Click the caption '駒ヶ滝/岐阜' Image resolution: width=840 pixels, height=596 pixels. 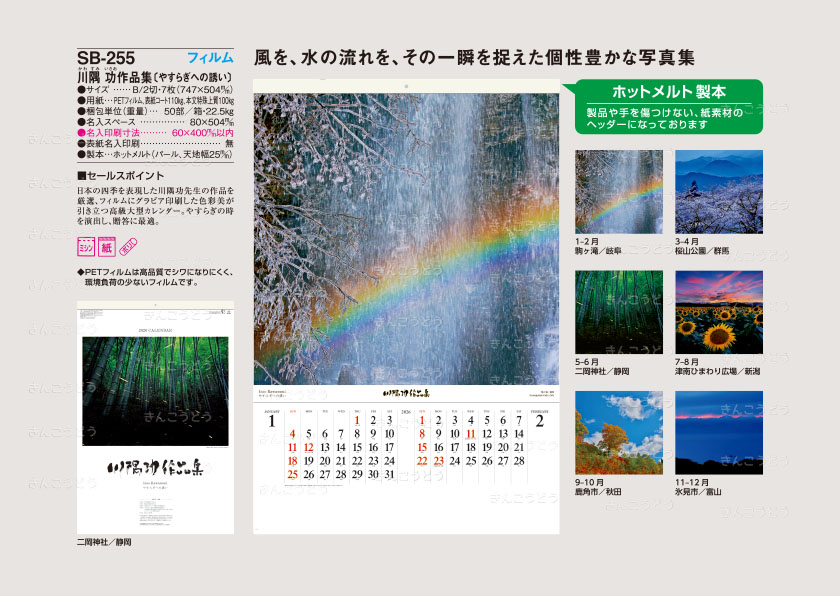click(598, 251)
